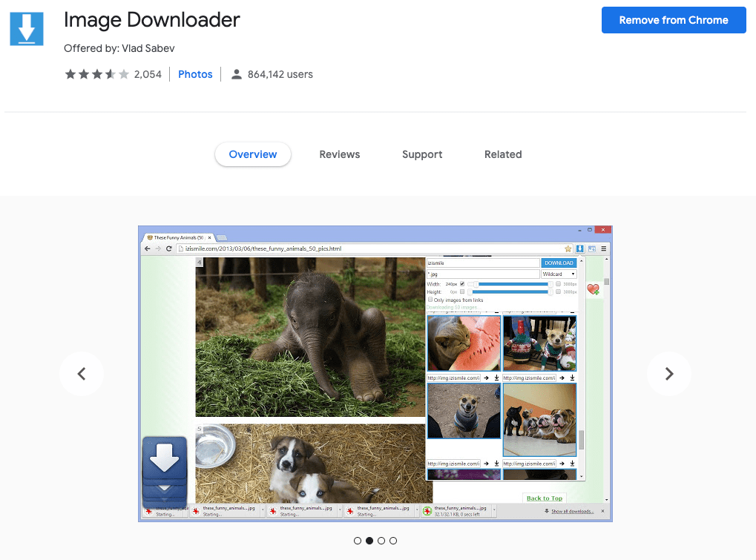Click the blue DOWNLOAD button in preview

pos(559,263)
